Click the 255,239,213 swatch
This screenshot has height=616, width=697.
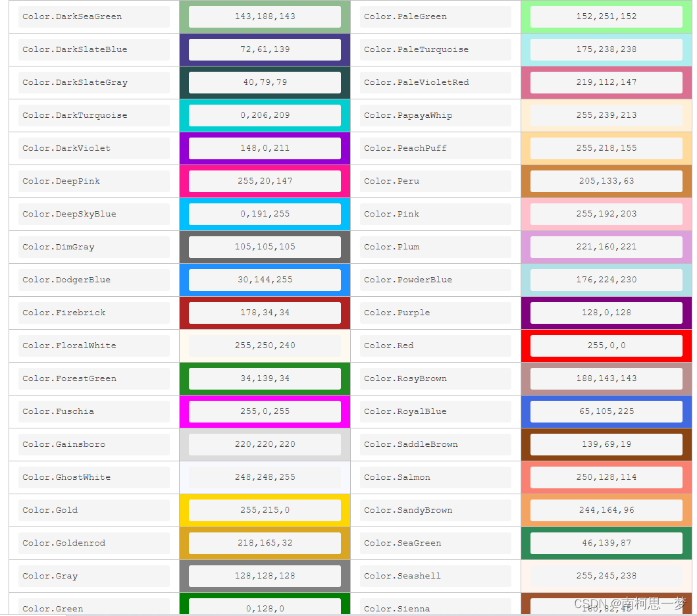tap(606, 115)
